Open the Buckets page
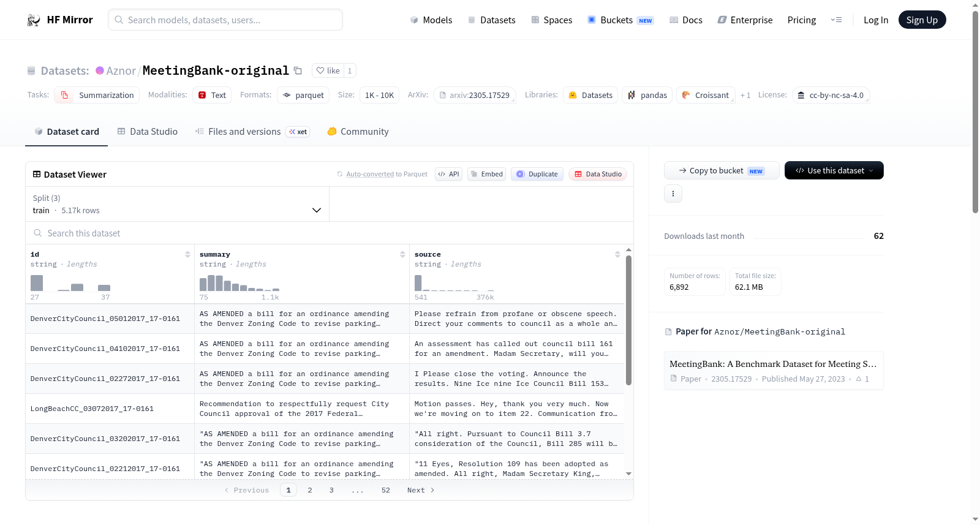Viewport: 980px width, 525px height. point(620,20)
